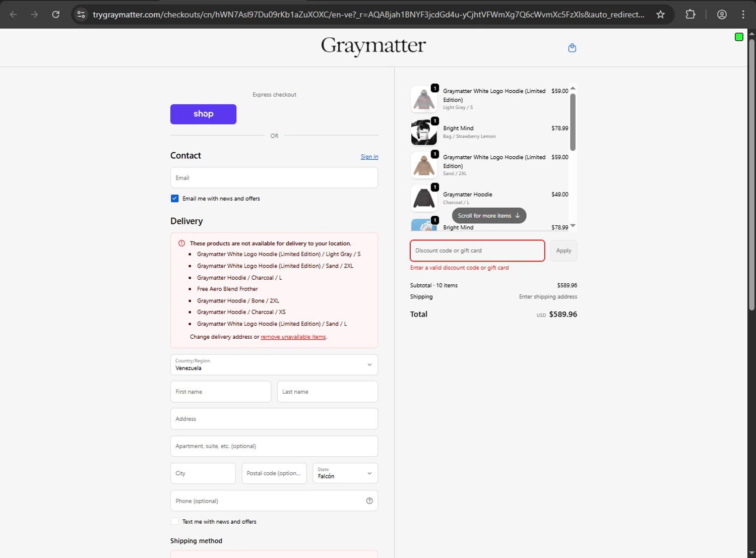756x558 pixels.
Task: Focus the Postal code field
Action: point(274,473)
